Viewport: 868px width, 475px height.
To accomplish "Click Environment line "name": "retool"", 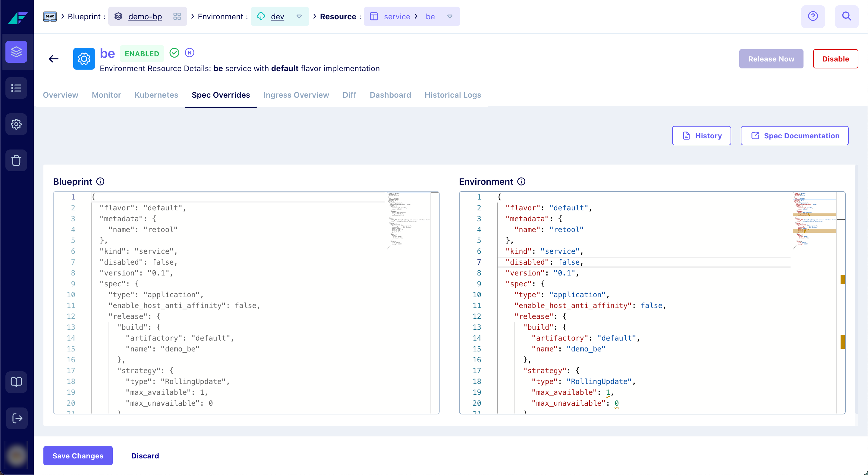I will 549,229.
